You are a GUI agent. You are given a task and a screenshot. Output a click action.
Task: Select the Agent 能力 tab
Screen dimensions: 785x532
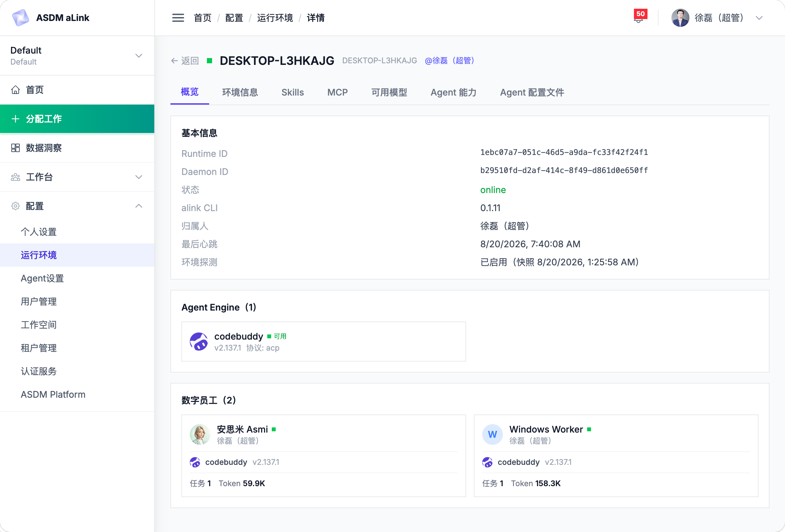click(x=453, y=92)
